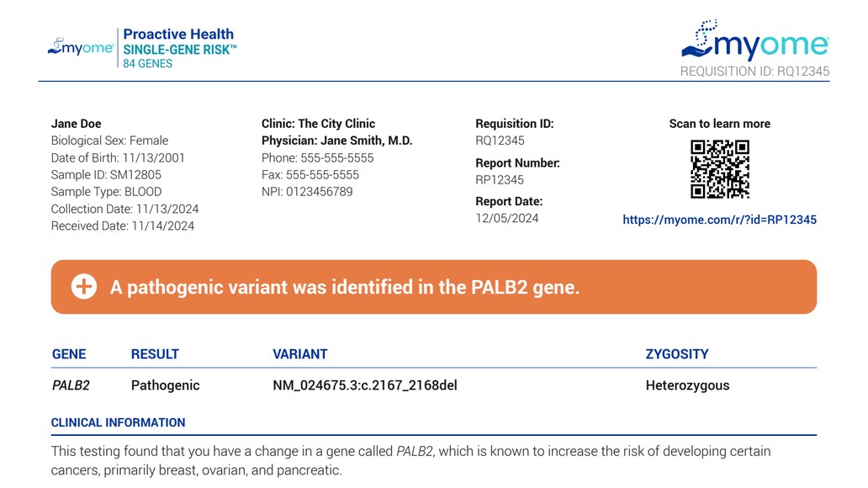Click the Heterozygous zygosity value
This screenshot has width=868, height=488.
pos(687,385)
